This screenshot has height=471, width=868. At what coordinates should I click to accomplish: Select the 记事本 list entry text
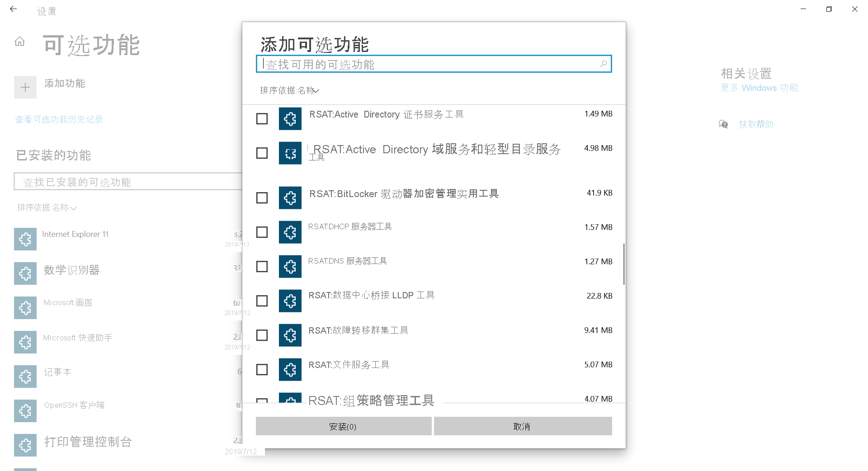[x=57, y=372]
